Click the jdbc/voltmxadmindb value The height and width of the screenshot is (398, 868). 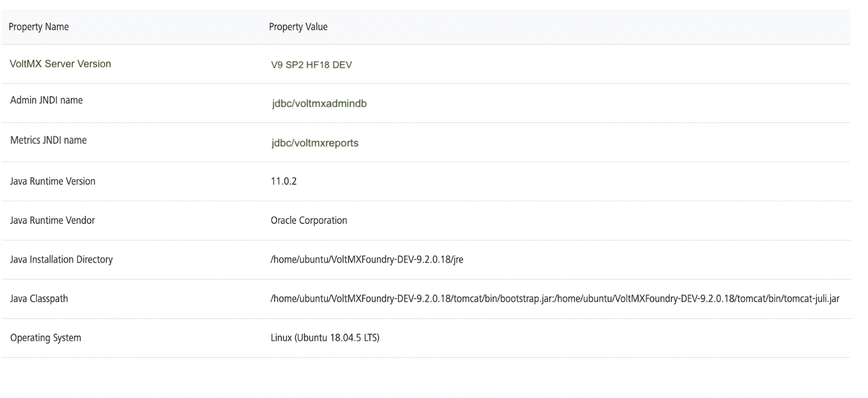click(319, 104)
